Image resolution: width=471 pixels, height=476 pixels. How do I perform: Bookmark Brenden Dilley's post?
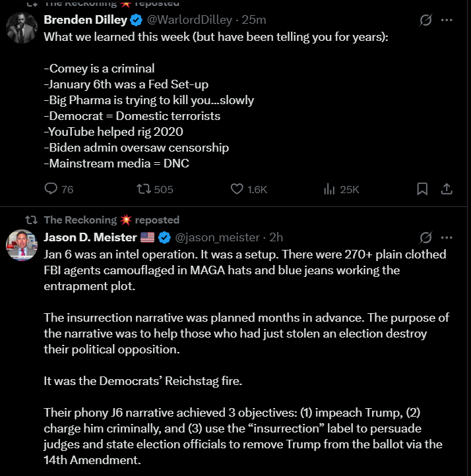click(422, 189)
